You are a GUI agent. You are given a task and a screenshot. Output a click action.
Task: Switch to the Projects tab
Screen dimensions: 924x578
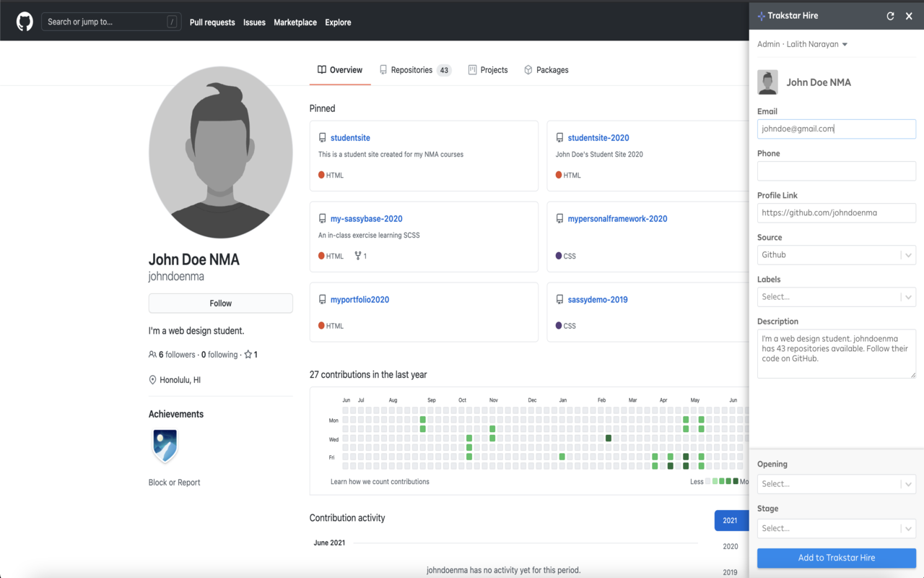[x=488, y=70]
